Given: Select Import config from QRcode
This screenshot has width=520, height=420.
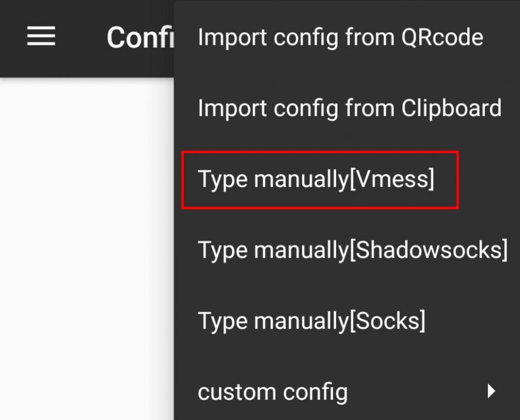Looking at the screenshot, I should 340,37.
